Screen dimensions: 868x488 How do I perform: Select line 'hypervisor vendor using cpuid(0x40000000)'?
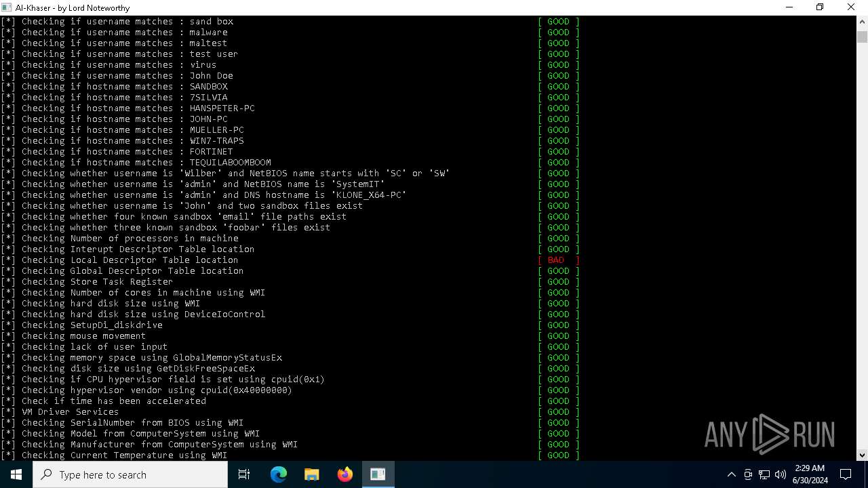(146, 390)
